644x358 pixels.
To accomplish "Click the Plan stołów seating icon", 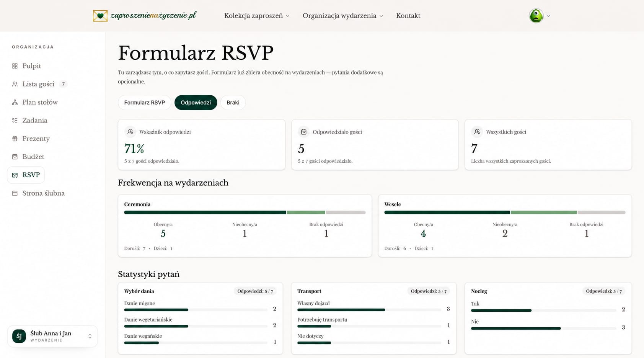I will (x=15, y=102).
